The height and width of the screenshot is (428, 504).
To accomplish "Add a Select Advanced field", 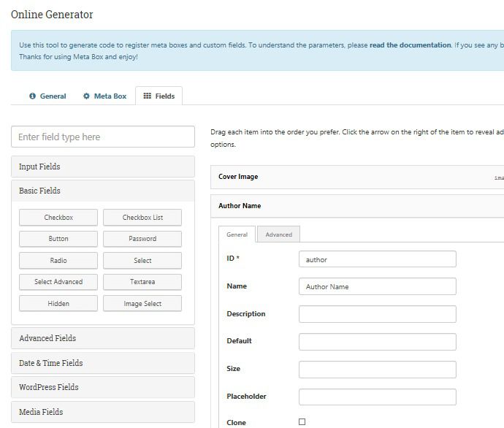I will coord(58,282).
